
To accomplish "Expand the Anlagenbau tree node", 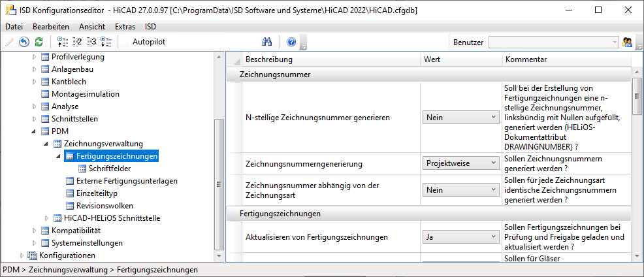I will coord(35,69).
